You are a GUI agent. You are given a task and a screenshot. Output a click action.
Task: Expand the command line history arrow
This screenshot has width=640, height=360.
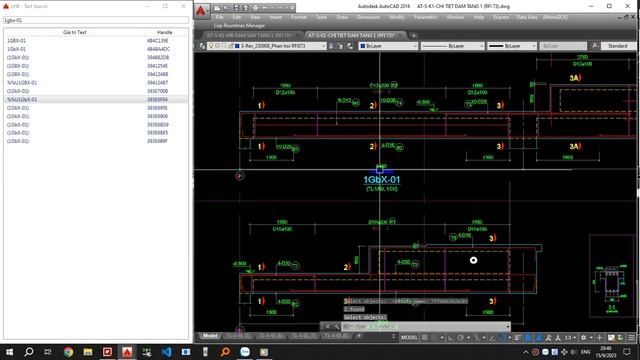pos(508,326)
